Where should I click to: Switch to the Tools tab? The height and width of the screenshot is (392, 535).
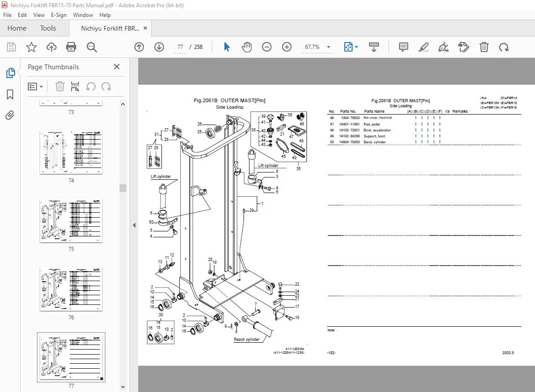click(x=48, y=28)
